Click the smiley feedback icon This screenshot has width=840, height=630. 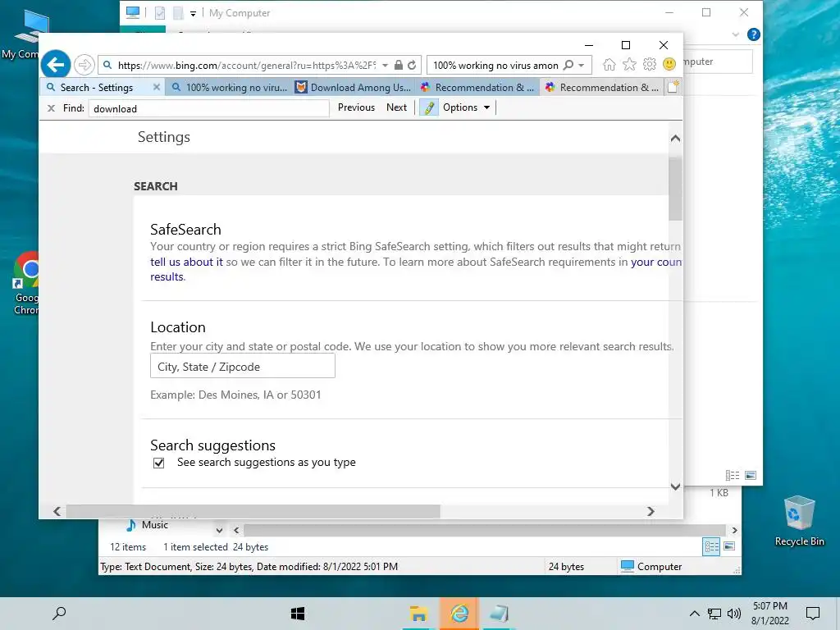pos(669,65)
